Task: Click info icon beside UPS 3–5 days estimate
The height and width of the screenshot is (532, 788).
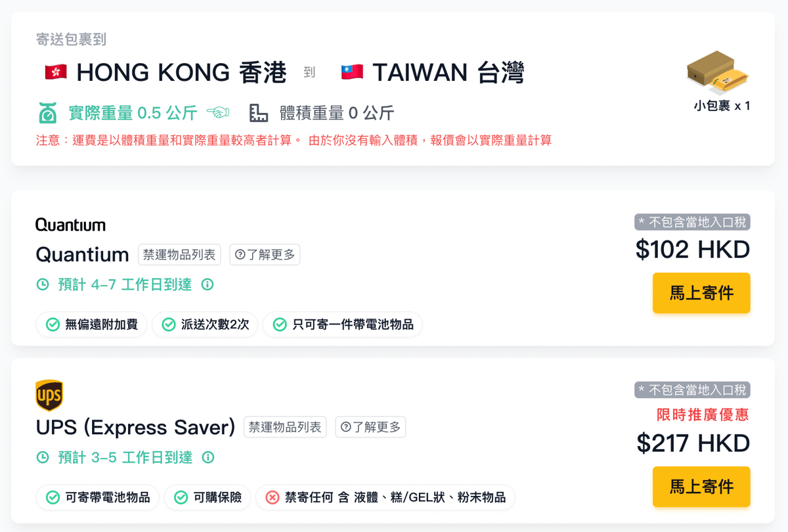Action: pyautogui.click(x=208, y=457)
